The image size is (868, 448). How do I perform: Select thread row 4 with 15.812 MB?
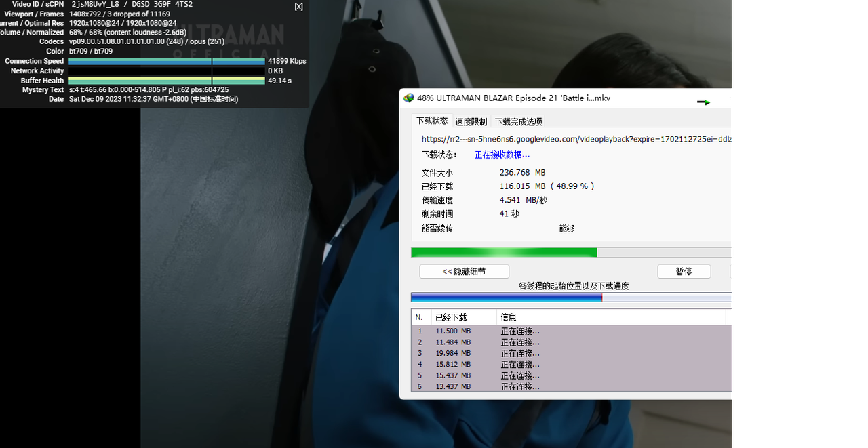click(x=572, y=364)
